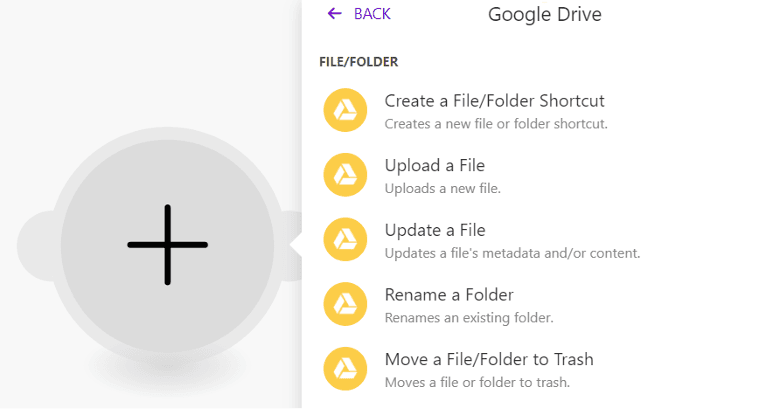Click the 'Moves a file or folder to trash.' text
The height and width of the screenshot is (410, 780).
coord(477,382)
